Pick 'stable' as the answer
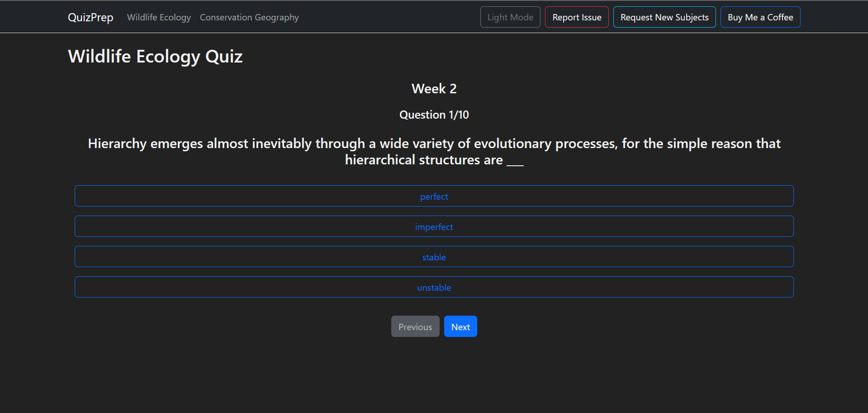The image size is (868, 413). tap(434, 257)
